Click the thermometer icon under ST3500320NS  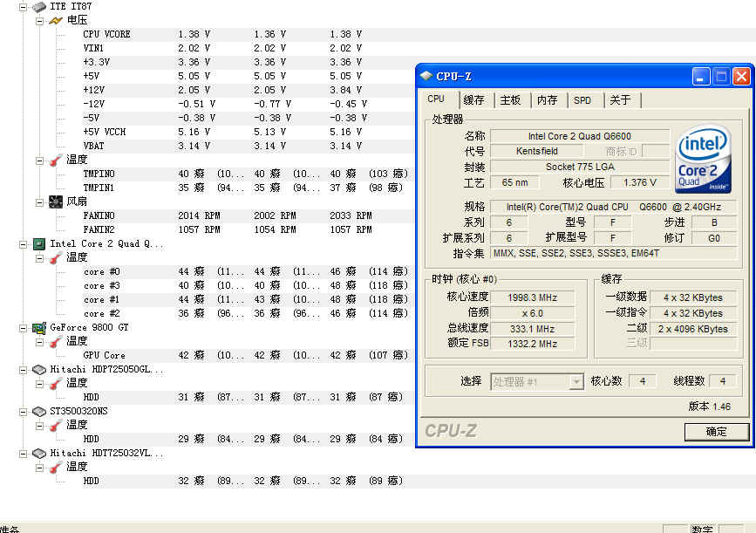pyautogui.click(x=56, y=426)
